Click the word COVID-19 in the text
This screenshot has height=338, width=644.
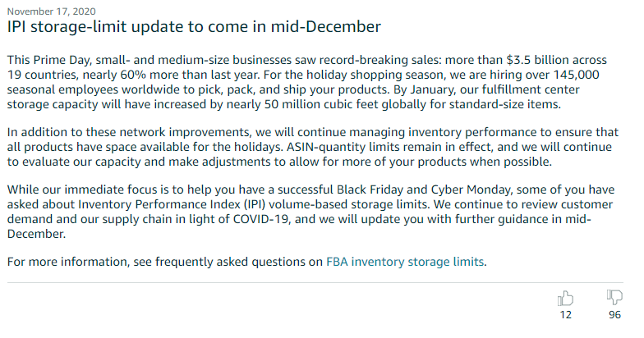pos(261,219)
